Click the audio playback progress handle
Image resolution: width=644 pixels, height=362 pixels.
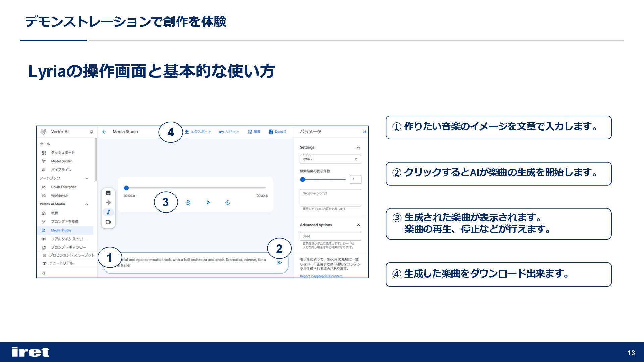(126, 188)
